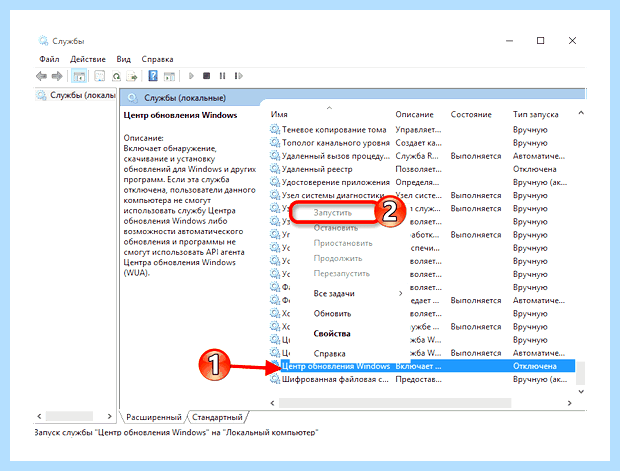Screen dimensions: 620x471
Task: Open the Файл menu
Action: point(49,59)
